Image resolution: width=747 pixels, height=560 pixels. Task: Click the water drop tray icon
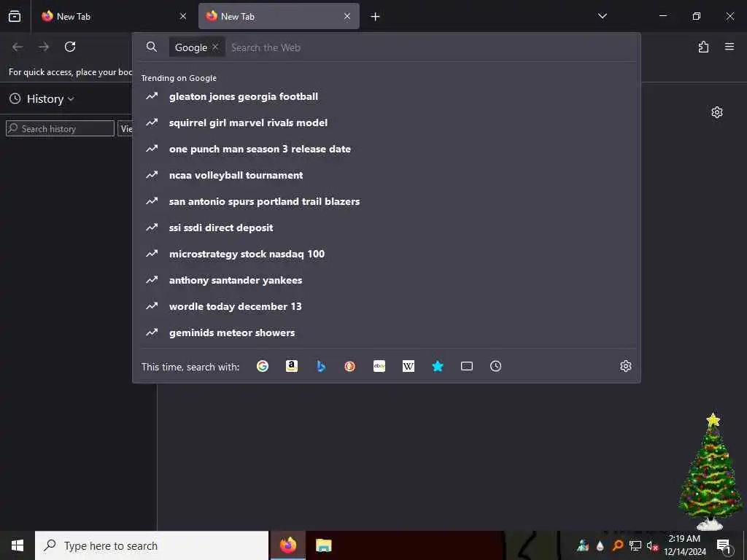600,545
